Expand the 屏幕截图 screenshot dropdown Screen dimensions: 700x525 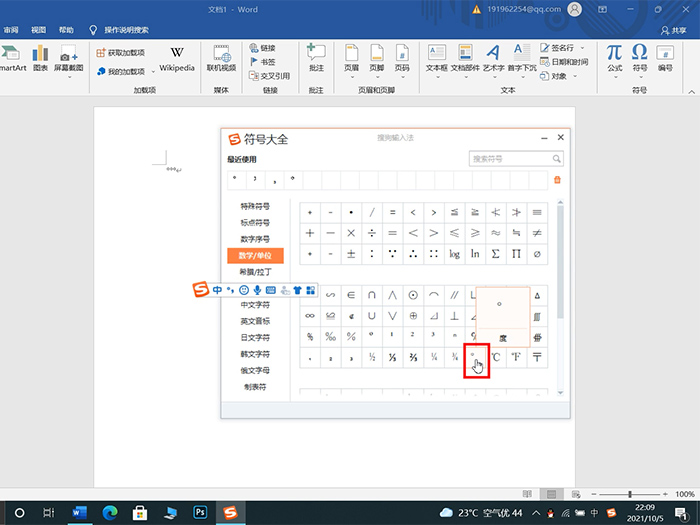tap(69, 78)
